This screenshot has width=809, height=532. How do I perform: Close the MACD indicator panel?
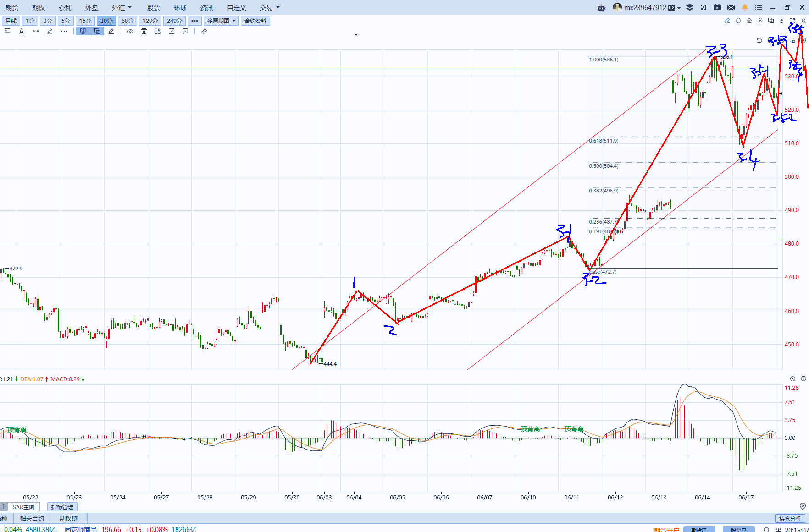pos(792,378)
